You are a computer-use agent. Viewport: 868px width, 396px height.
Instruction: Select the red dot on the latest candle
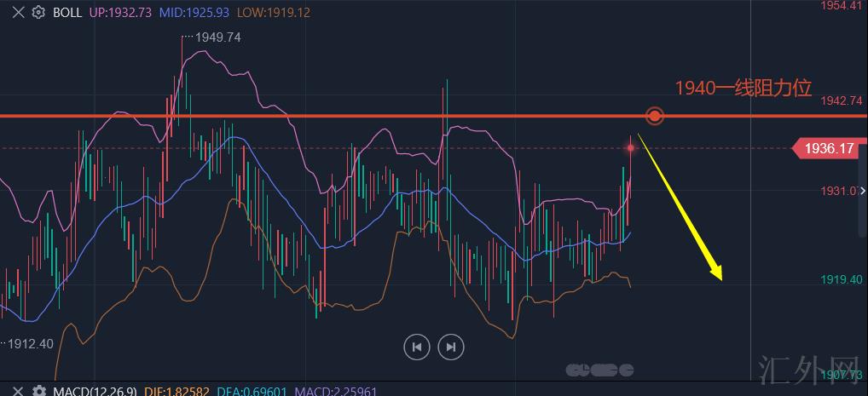630,148
